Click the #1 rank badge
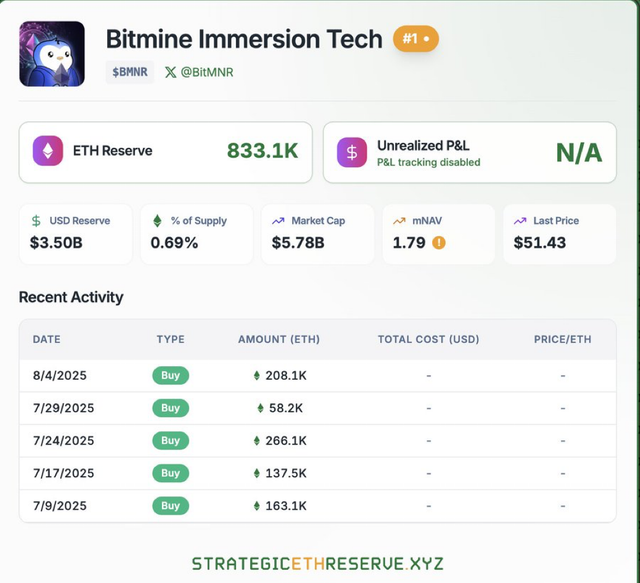 click(416, 39)
